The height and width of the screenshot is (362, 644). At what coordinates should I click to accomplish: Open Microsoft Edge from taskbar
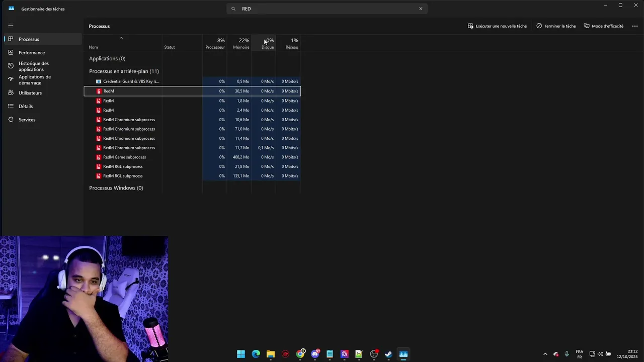click(x=256, y=354)
